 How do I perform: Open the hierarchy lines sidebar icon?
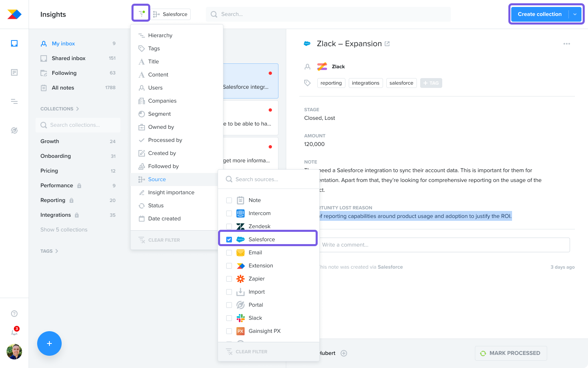[x=14, y=101]
